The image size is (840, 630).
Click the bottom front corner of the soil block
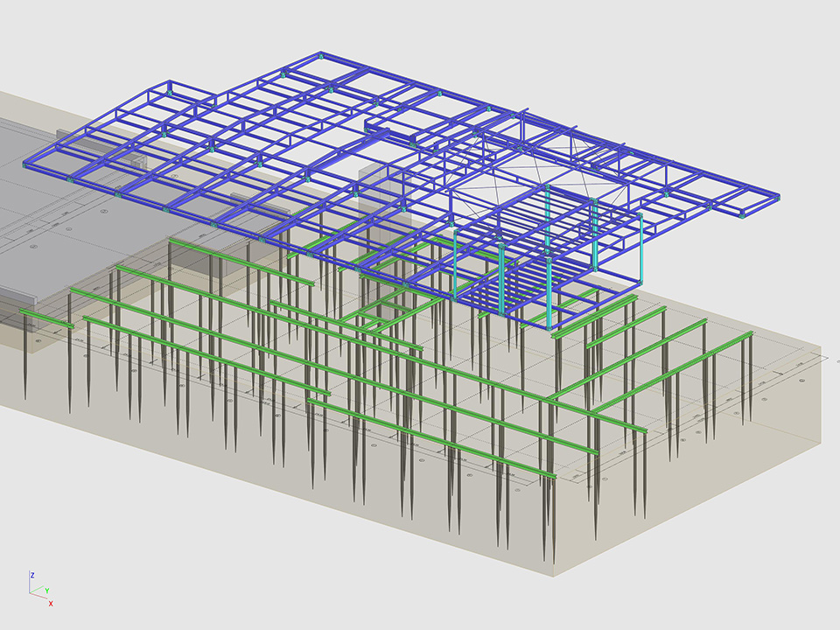[553, 576]
